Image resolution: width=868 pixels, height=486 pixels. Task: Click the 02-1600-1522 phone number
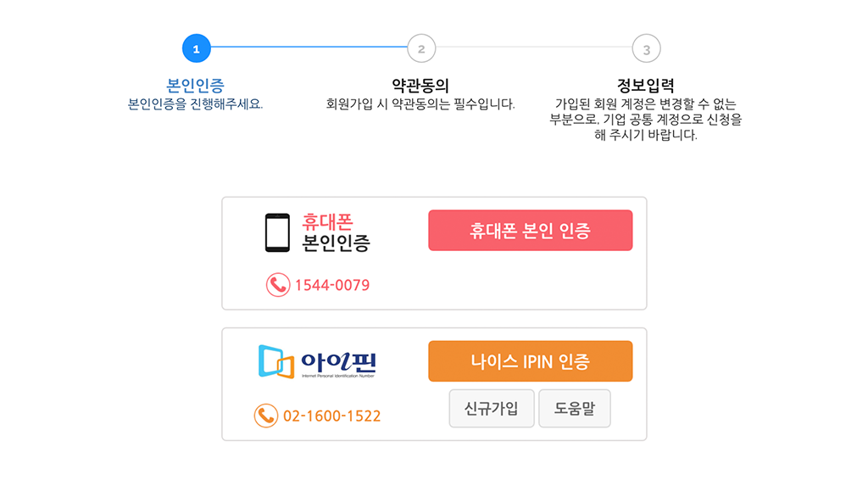(x=331, y=416)
